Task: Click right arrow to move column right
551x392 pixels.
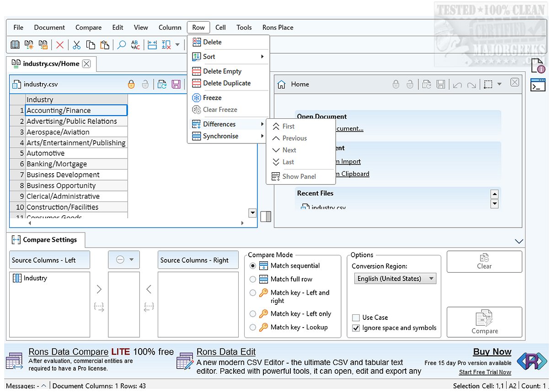Action: (x=99, y=289)
